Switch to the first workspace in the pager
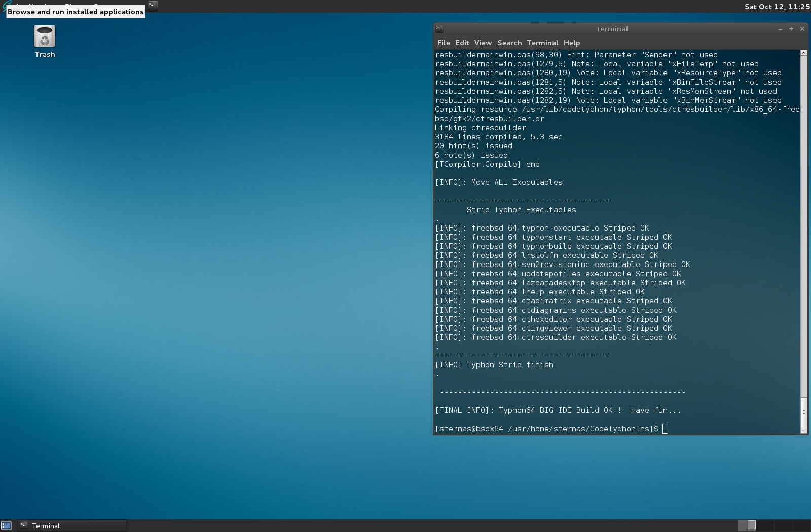 [747, 525]
